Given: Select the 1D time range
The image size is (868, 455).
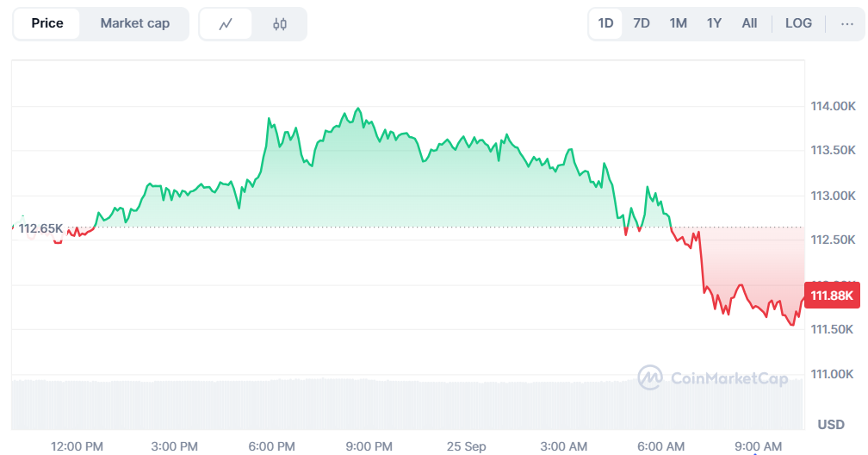Looking at the screenshot, I should click(x=605, y=23).
